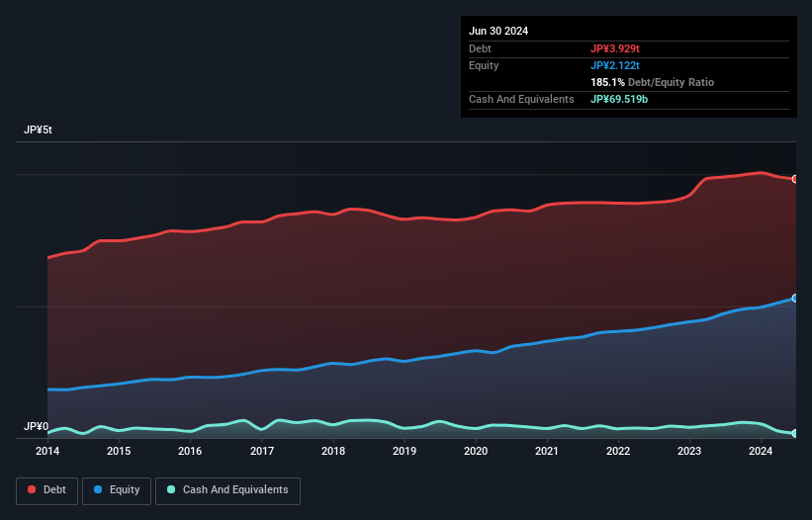Click the teal Cash end-point marker
This screenshot has height=520, width=812.
[795, 433]
